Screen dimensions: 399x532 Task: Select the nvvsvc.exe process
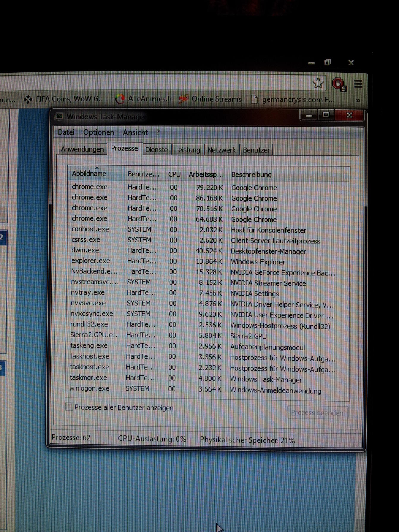tap(208, 304)
